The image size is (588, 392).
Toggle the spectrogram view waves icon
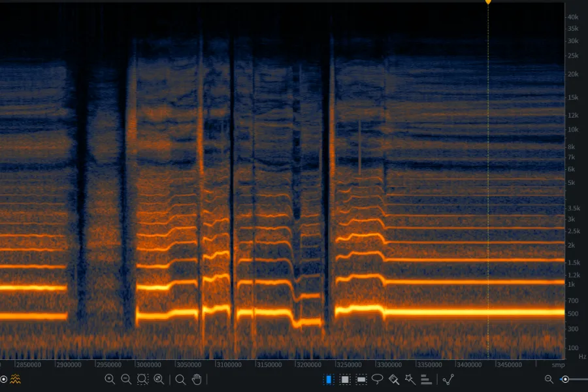(x=15, y=379)
